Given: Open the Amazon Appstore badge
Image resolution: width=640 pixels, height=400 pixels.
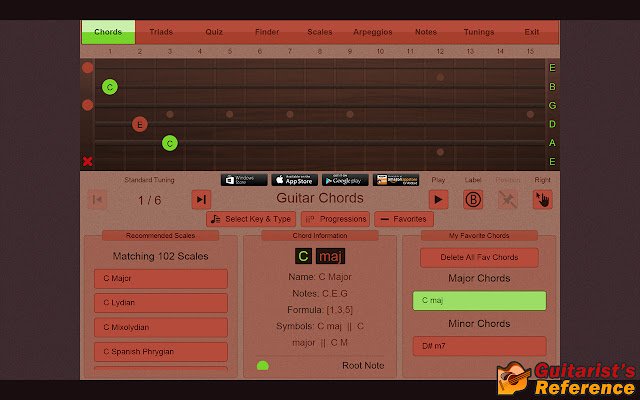Looking at the screenshot, I should click(396, 180).
